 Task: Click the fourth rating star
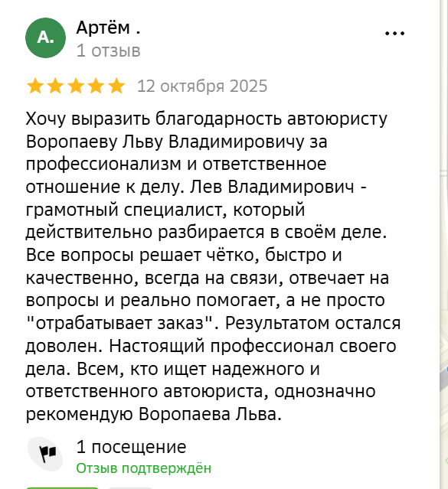coord(96,86)
